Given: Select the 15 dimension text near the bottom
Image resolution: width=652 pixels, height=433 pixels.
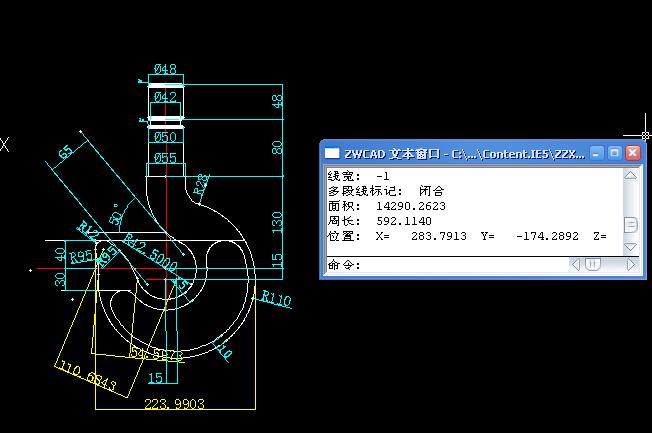Looking at the screenshot, I should click(156, 378).
